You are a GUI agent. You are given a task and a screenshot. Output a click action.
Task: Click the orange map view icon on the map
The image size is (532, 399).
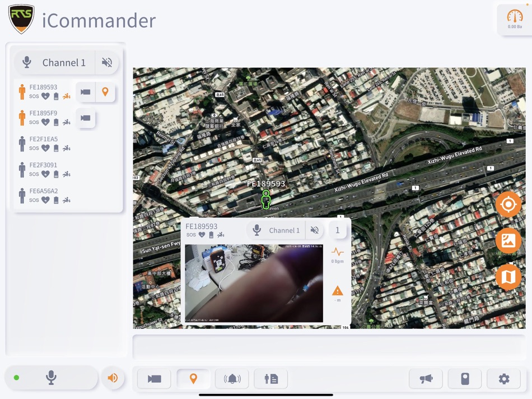pyautogui.click(x=508, y=277)
